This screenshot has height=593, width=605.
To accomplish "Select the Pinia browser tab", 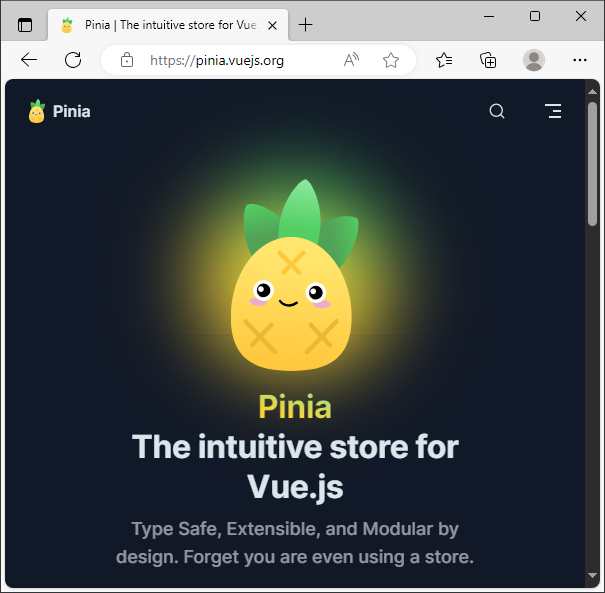I will click(168, 25).
